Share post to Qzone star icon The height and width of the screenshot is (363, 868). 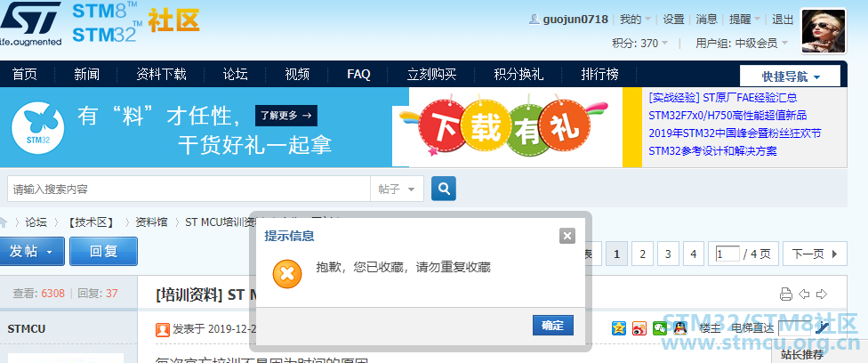pos(619,328)
